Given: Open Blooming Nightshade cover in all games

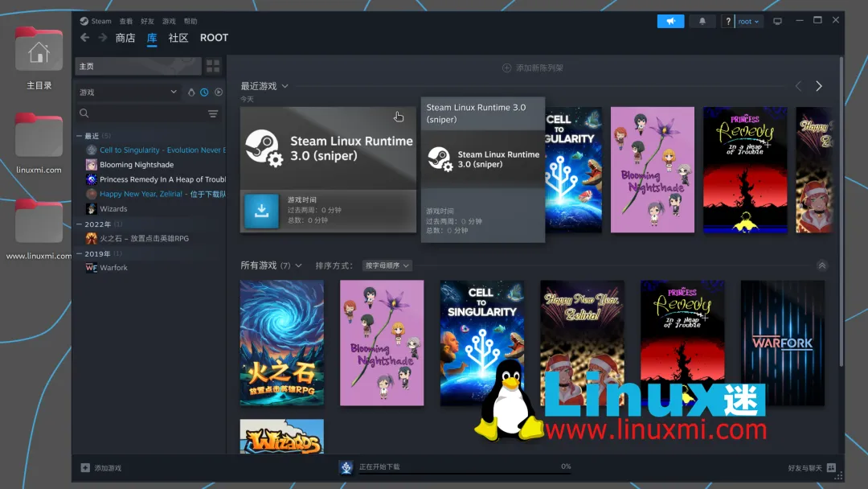Looking at the screenshot, I should pos(382,343).
